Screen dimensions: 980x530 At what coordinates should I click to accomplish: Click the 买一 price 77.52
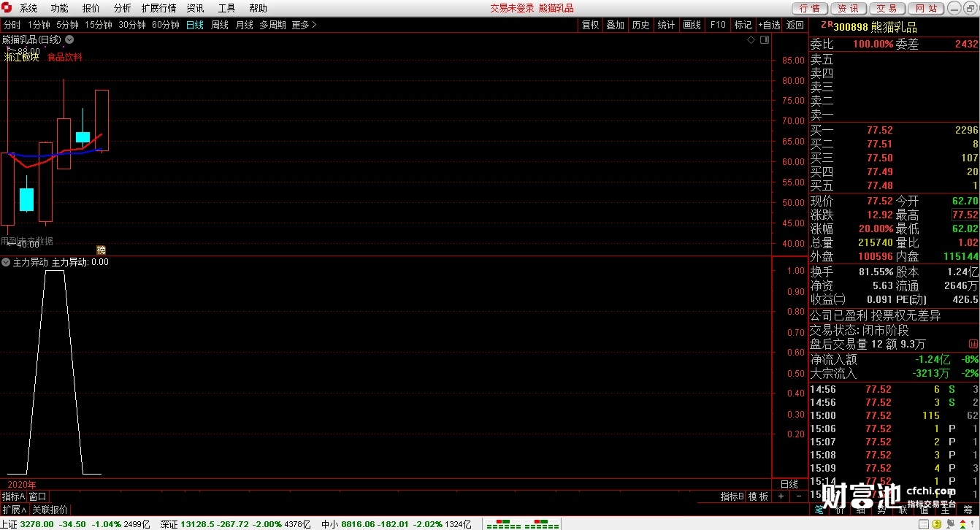tap(879, 130)
